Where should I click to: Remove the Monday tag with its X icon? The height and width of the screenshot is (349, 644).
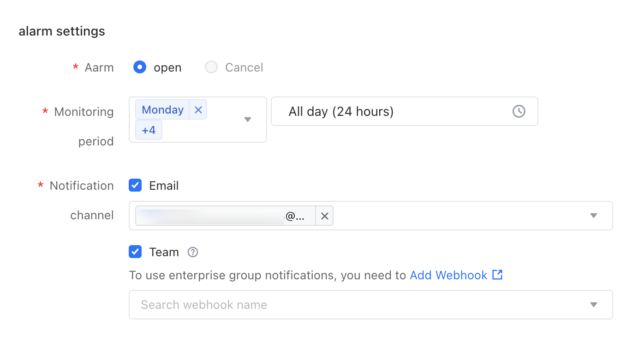click(198, 110)
